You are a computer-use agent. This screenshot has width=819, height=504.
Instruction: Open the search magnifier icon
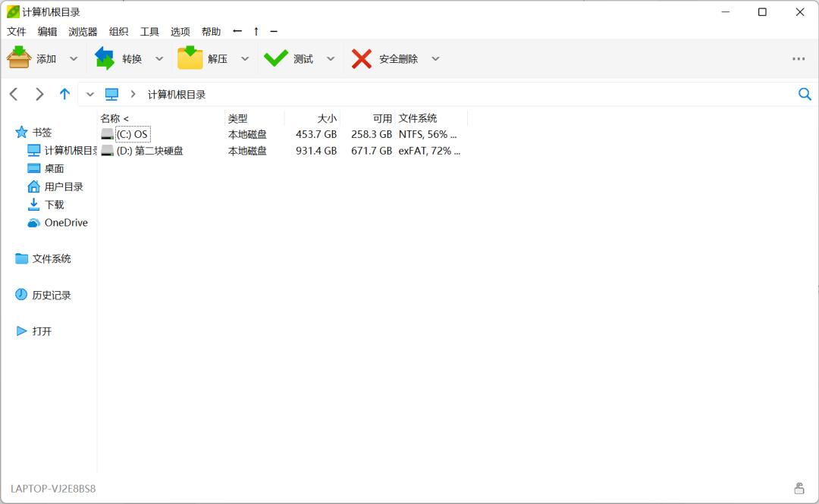coord(805,94)
